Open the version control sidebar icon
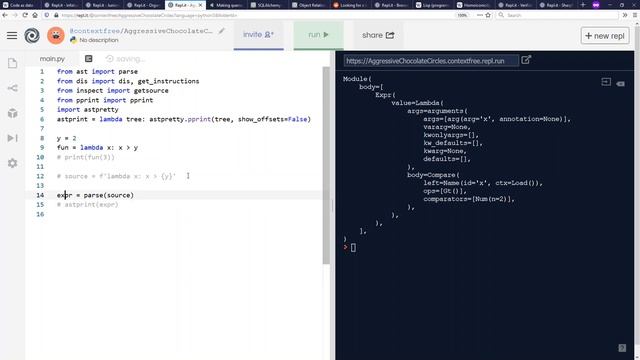The width and height of the screenshot is (640, 360). pyautogui.click(x=13, y=88)
